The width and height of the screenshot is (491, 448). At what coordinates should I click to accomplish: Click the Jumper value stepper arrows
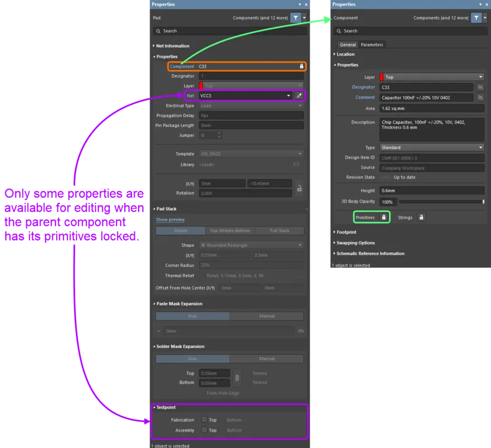(219, 135)
